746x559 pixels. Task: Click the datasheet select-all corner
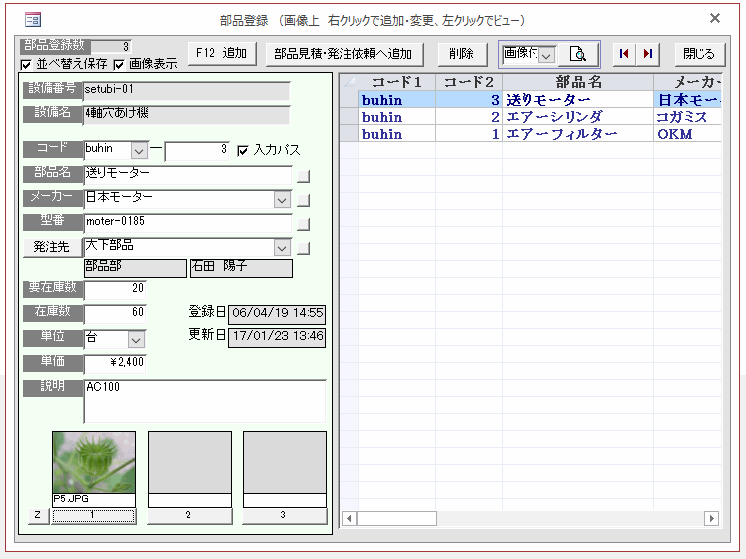[x=349, y=82]
